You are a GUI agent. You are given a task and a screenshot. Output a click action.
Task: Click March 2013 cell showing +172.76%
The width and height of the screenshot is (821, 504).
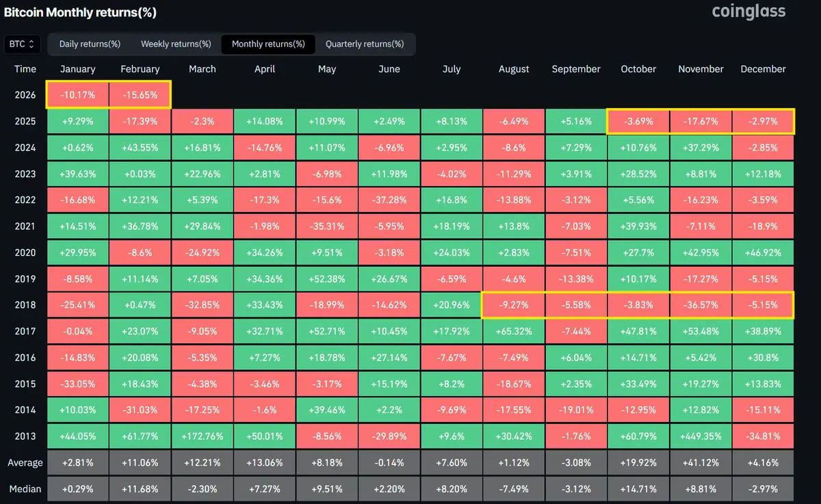click(202, 436)
